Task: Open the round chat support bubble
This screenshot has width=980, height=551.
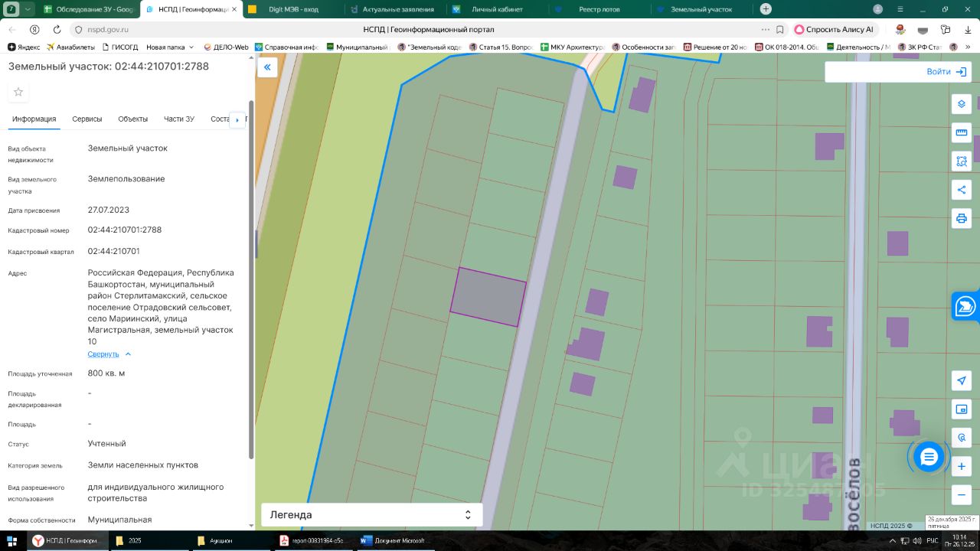Action: tap(929, 458)
